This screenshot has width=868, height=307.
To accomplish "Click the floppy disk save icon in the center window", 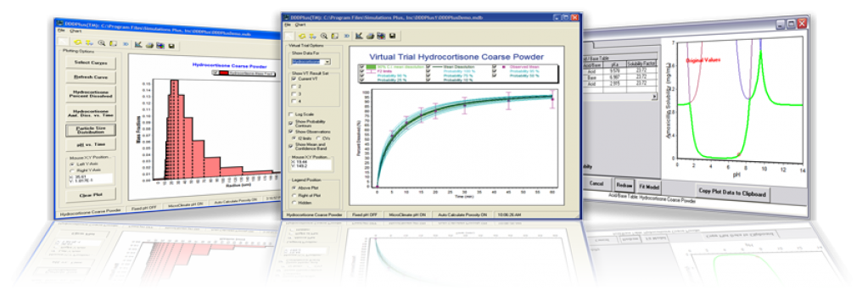I will click(x=393, y=36).
